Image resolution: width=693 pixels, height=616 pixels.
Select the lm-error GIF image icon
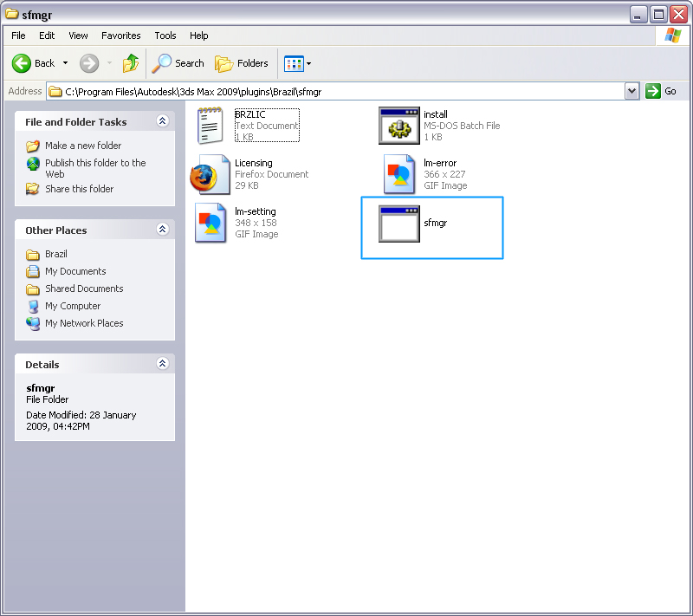(x=399, y=174)
